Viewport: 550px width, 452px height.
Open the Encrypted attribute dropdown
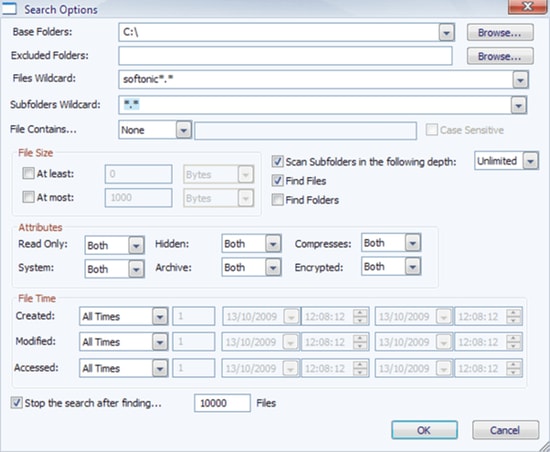412,267
